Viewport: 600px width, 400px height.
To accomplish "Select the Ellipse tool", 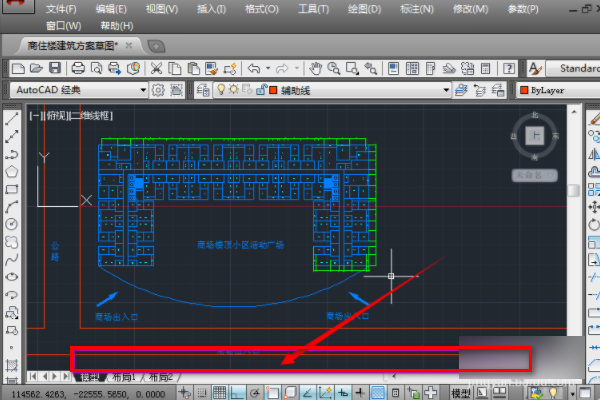I will click(11, 277).
